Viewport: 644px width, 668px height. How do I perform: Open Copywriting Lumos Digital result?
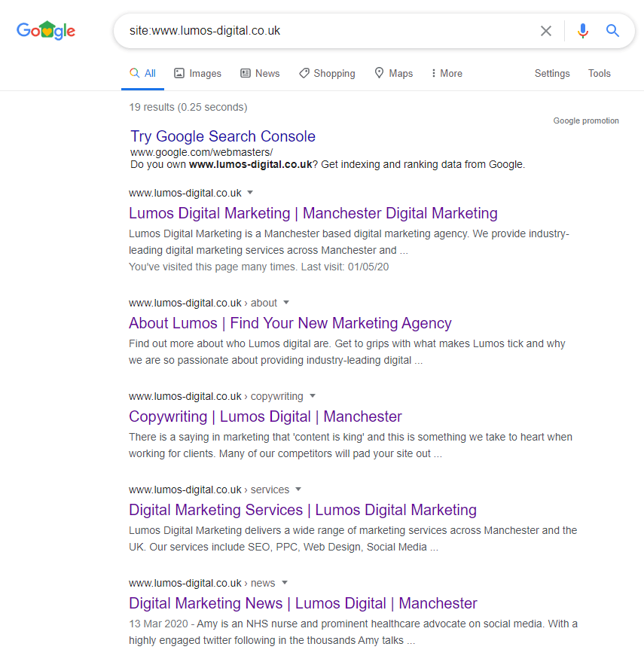[265, 416]
